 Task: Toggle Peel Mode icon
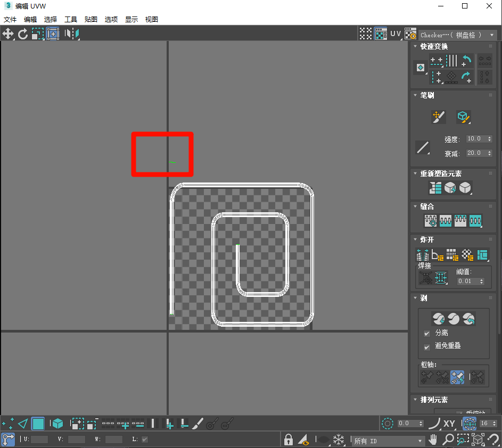click(454, 318)
